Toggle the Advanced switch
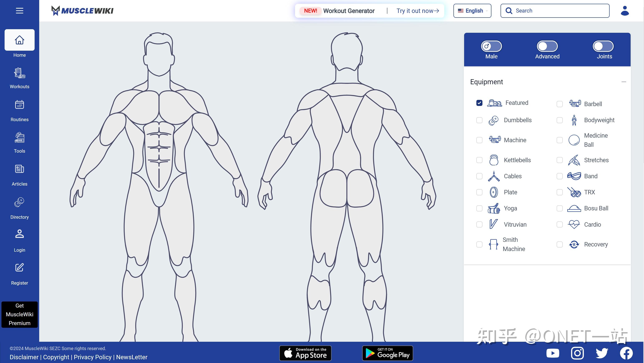Screen dimensions: 644x363 [547, 46]
